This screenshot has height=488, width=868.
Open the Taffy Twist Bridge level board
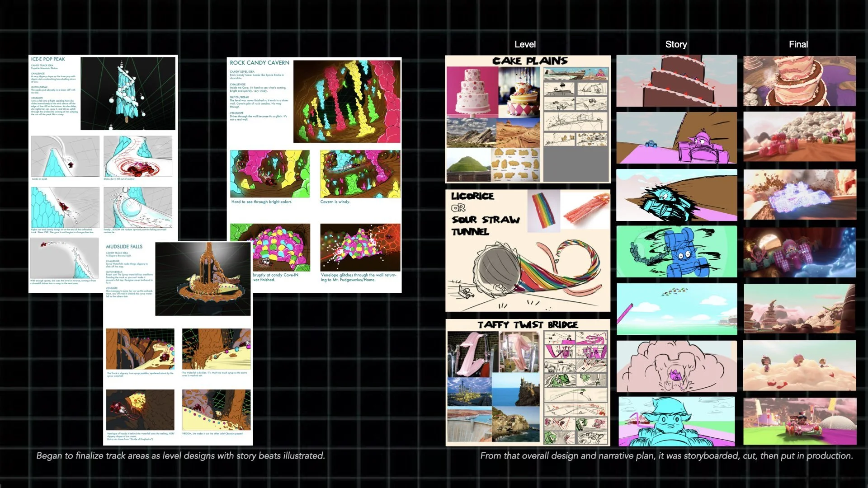pyautogui.click(x=528, y=383)
